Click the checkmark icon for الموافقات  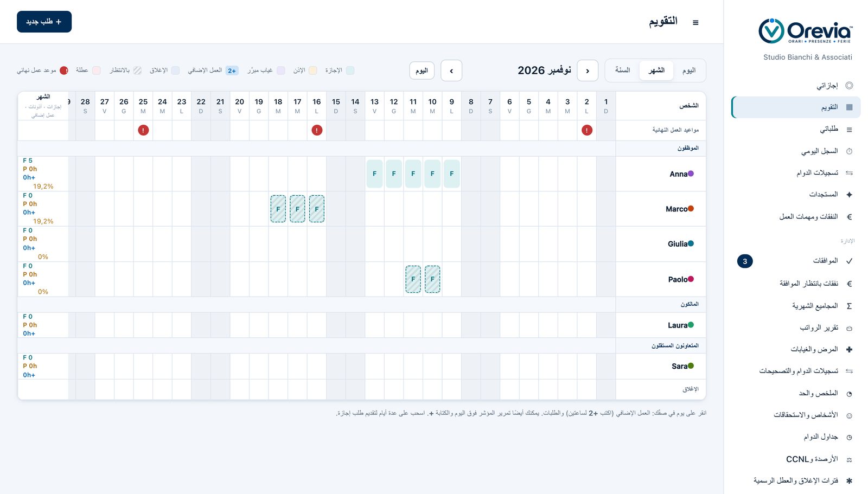(849, 261)
